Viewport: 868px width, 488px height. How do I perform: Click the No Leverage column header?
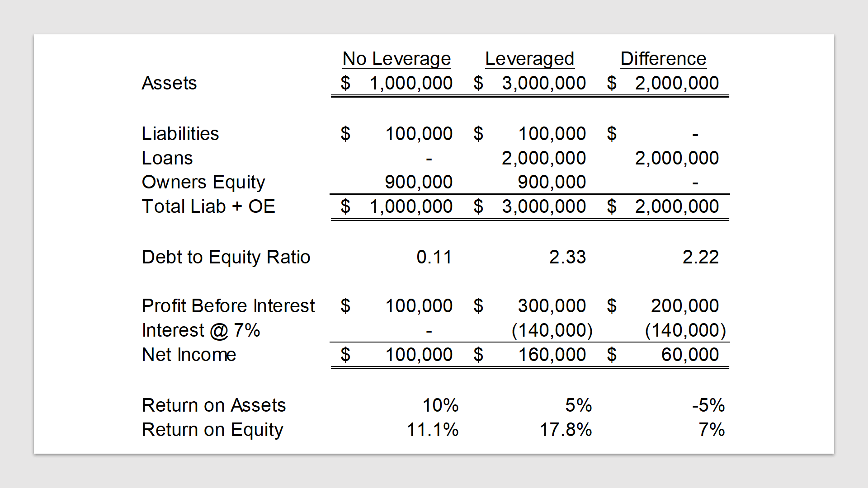click(x=396, y=59)
